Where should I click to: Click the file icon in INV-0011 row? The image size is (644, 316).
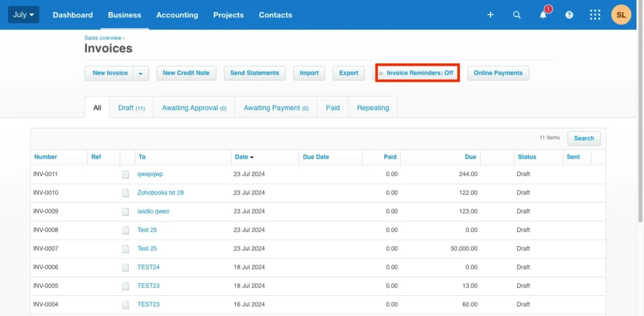tap(125, 174)
